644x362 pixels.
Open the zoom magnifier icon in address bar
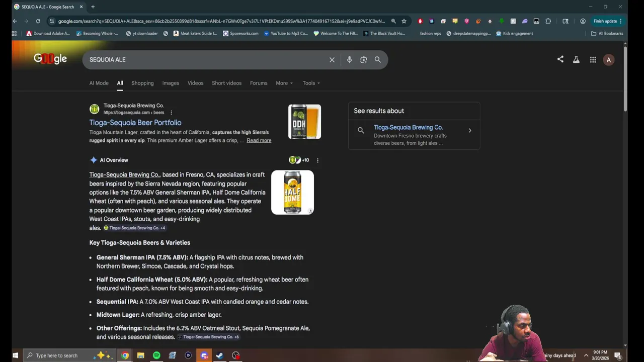coord(393,21)
